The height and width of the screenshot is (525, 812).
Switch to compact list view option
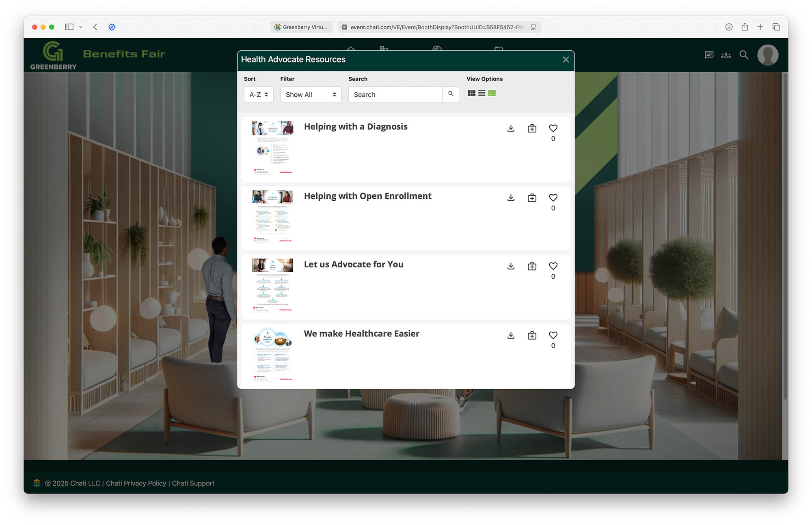[x=482, y=93]
